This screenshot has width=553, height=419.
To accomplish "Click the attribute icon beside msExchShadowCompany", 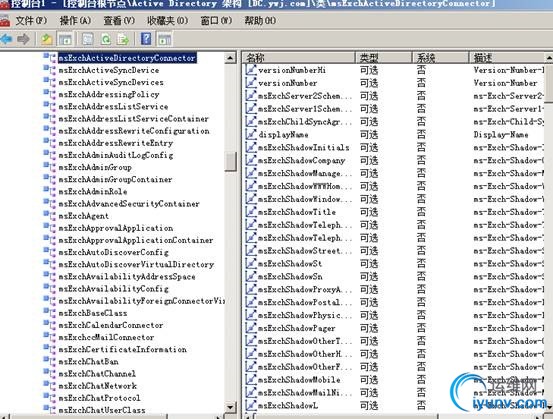I will [251, 160].
